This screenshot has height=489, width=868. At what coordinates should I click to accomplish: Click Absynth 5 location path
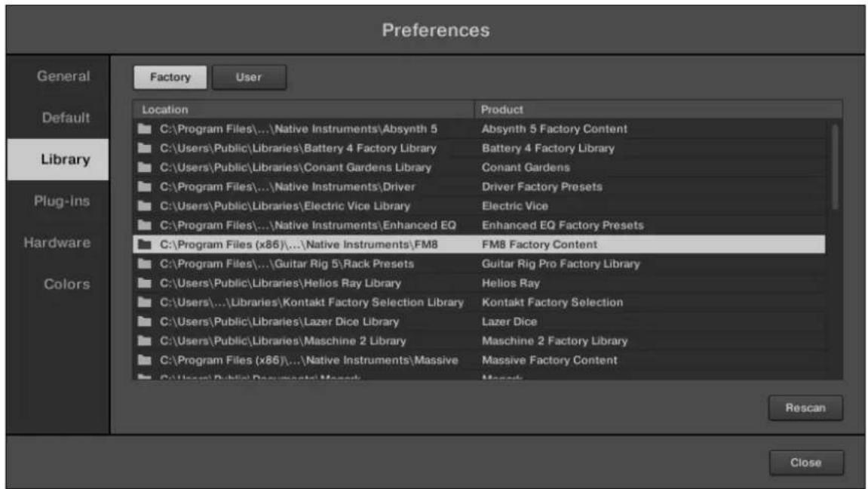point(299,129)
